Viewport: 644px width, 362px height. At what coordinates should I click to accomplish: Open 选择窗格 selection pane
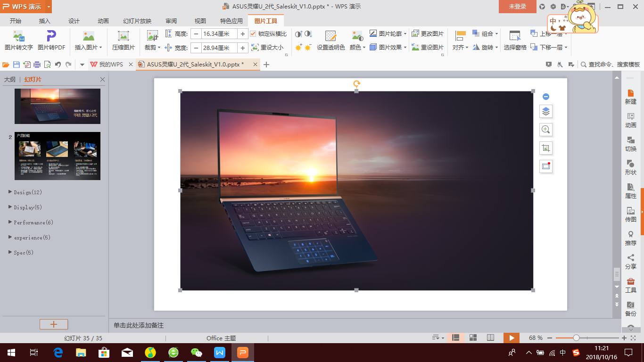515,41
